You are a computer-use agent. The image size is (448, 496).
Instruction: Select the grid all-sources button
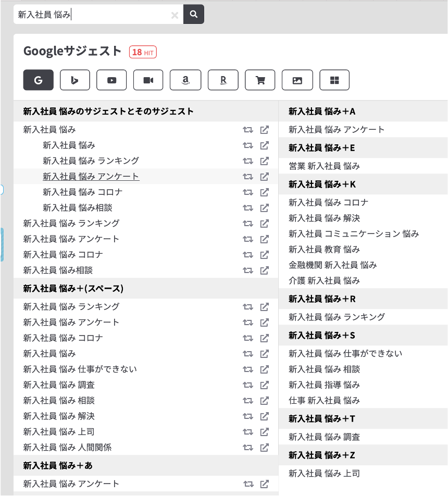click(x=334, y=80)
